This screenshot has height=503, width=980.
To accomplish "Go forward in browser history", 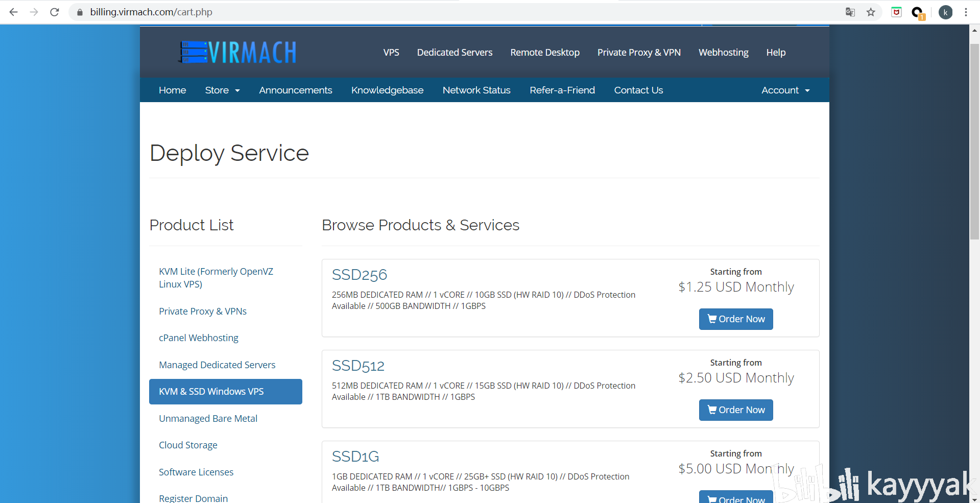I will pos(34,12).
